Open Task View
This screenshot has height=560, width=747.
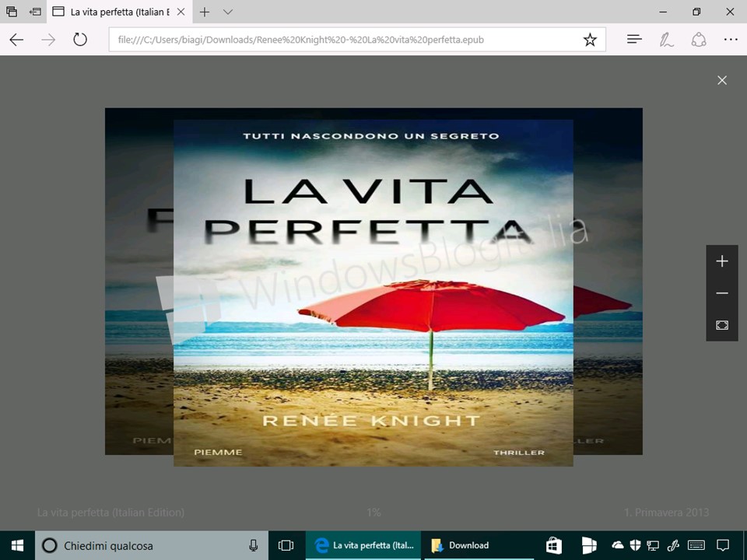pos(286,545)
